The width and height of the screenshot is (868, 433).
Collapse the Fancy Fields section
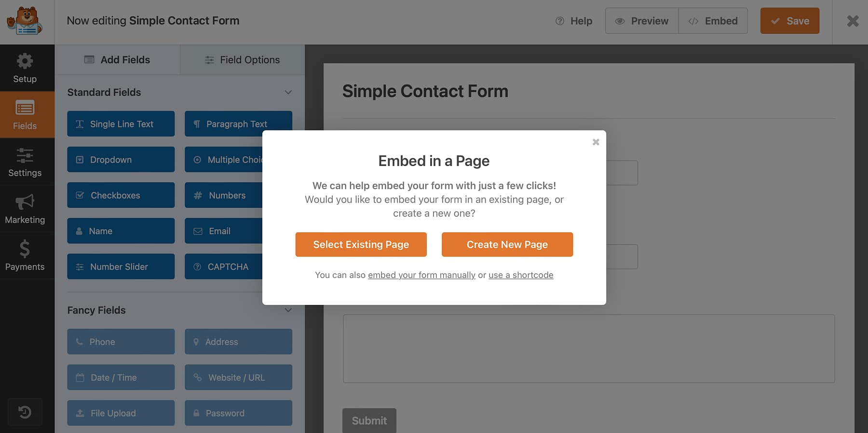(x=288, y=310)
